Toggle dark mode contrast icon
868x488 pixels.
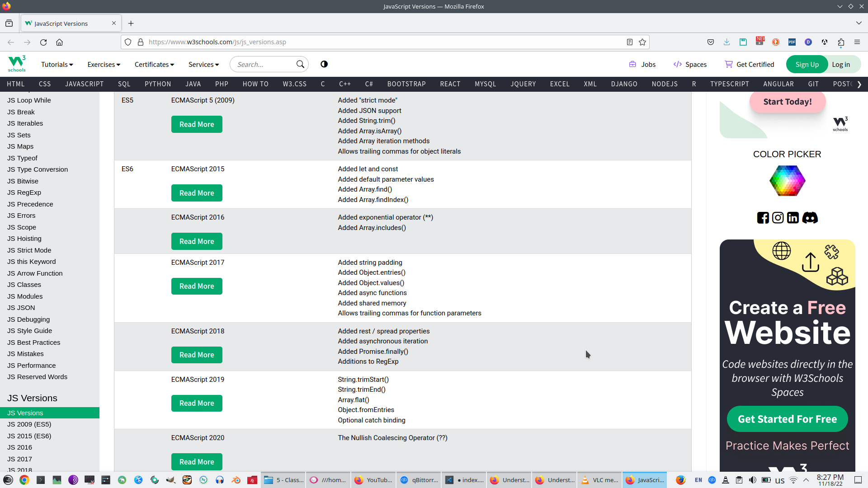click(324, 64)
